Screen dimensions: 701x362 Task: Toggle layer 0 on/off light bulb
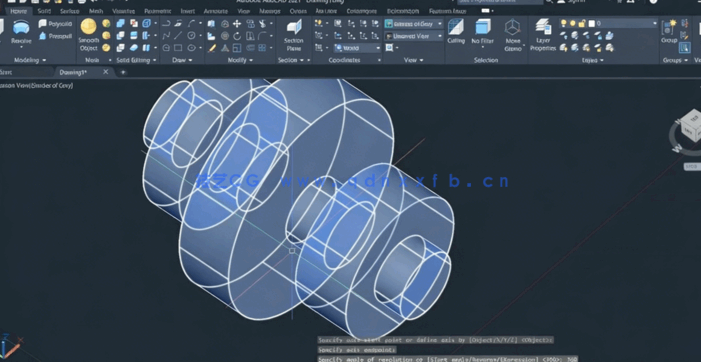tap(564, 23)
